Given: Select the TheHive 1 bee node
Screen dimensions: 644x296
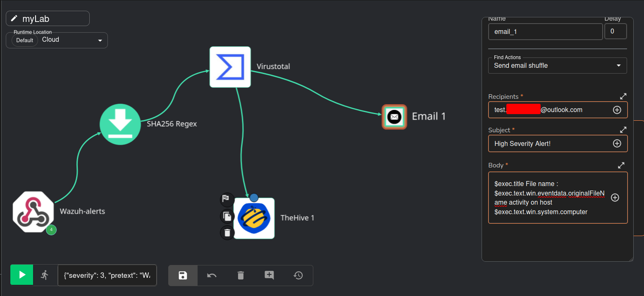Looking at the screenshot, I should click(x=254, y=218).
